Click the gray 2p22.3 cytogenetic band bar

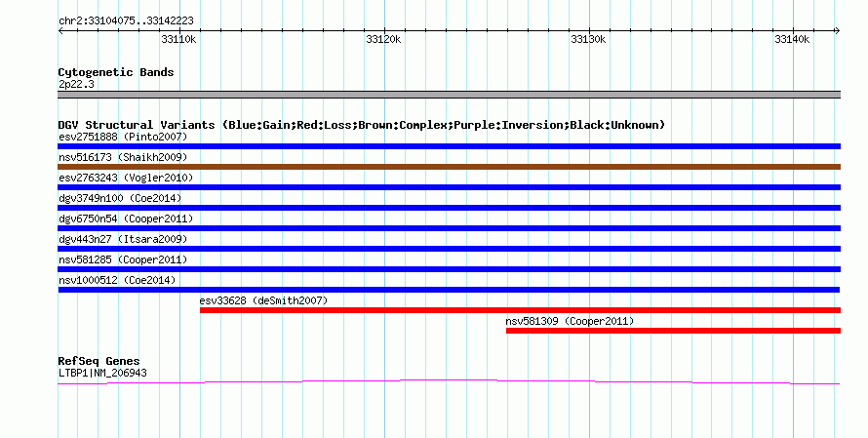coord(449,95)
